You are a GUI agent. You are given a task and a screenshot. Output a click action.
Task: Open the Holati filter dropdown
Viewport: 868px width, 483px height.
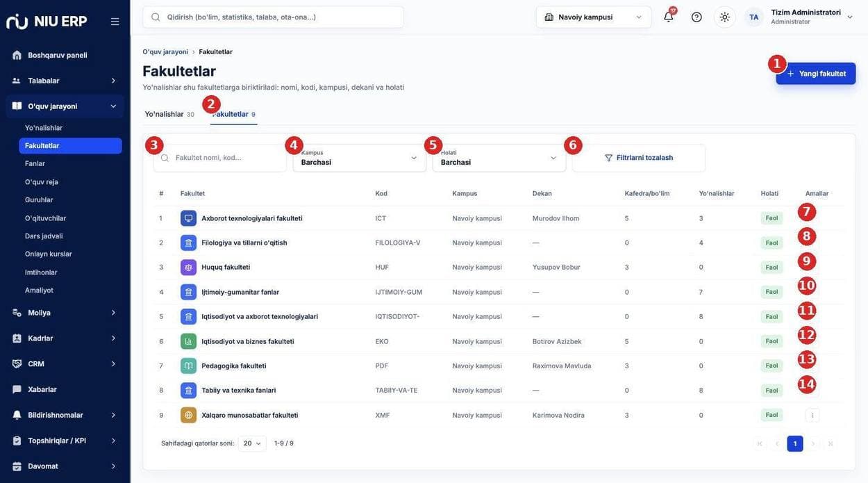tap(499, 158)
